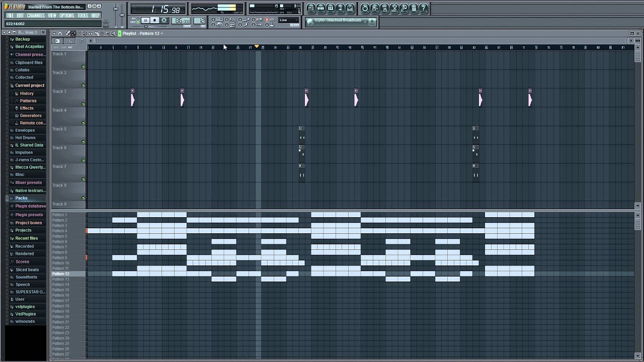Open the Line snap dropdown

pos(289,20)
